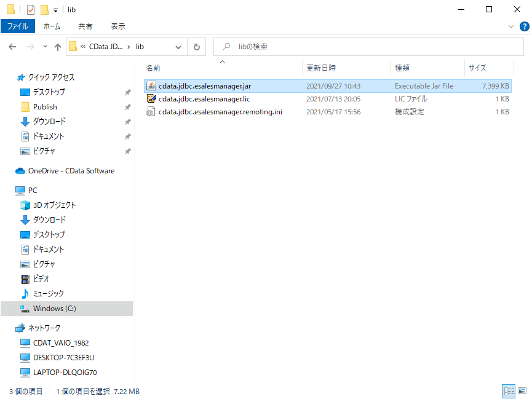Open the ファイル menu tab
Screen dimensions: 532x399
click(x=18, y=26)
